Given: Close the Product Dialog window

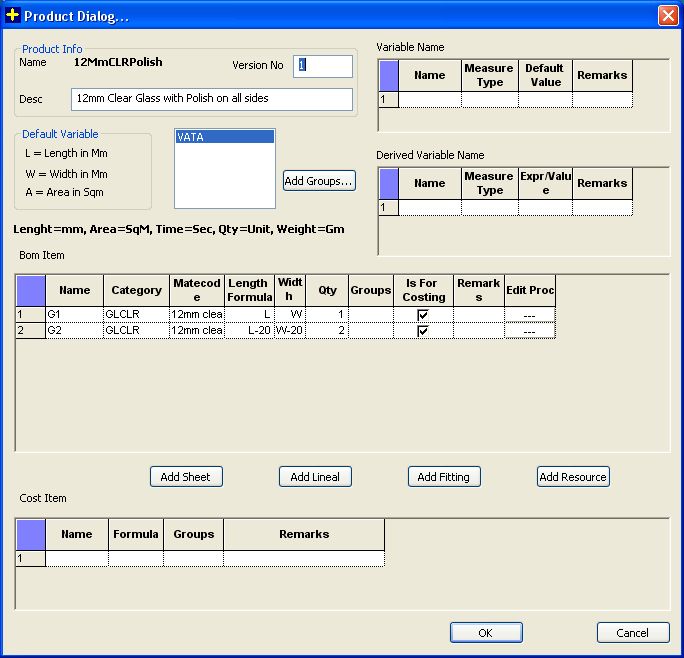Looking at the screenshot, I should [667, 16].
